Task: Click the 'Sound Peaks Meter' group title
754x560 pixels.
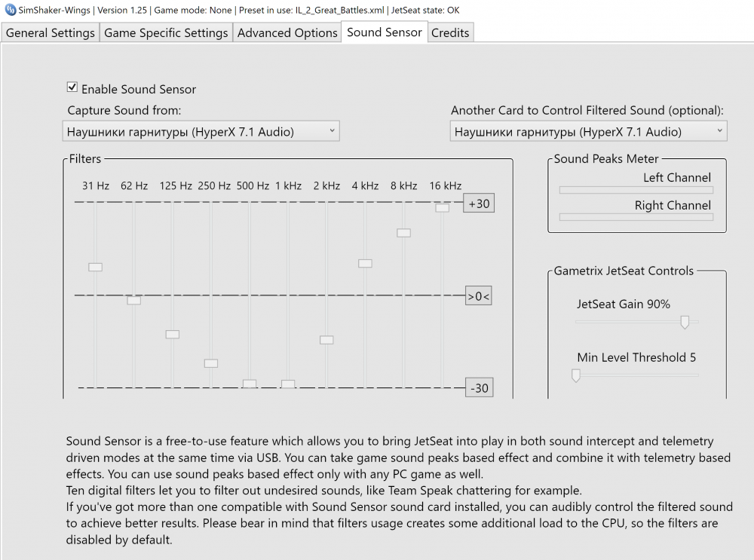Action: [606, 159]
